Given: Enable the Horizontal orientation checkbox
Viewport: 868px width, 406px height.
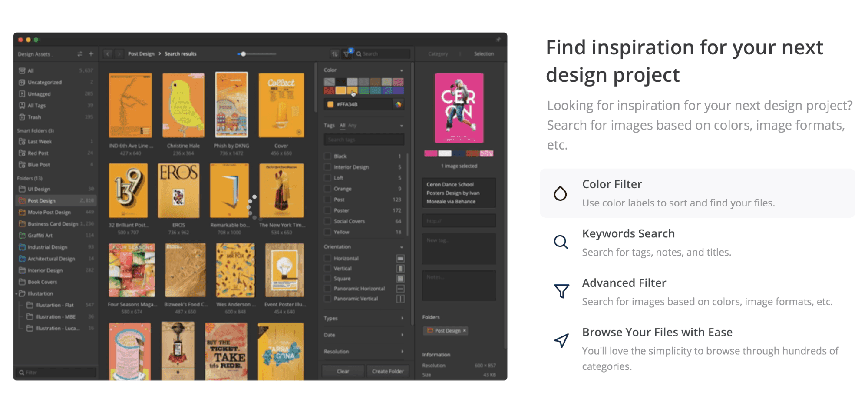Looking at the screenshot, I should coord(328,258).
